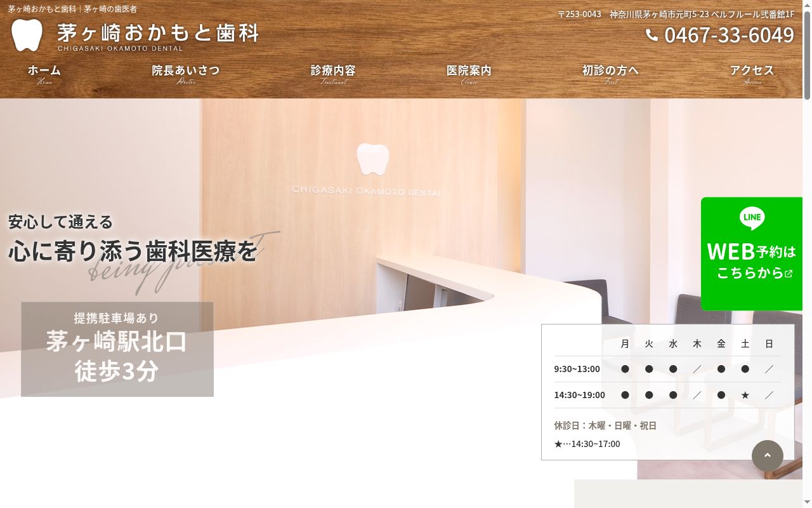Click the address text 神奈川県茅ヶ崎市元町5-23

[x=659, y=14]
